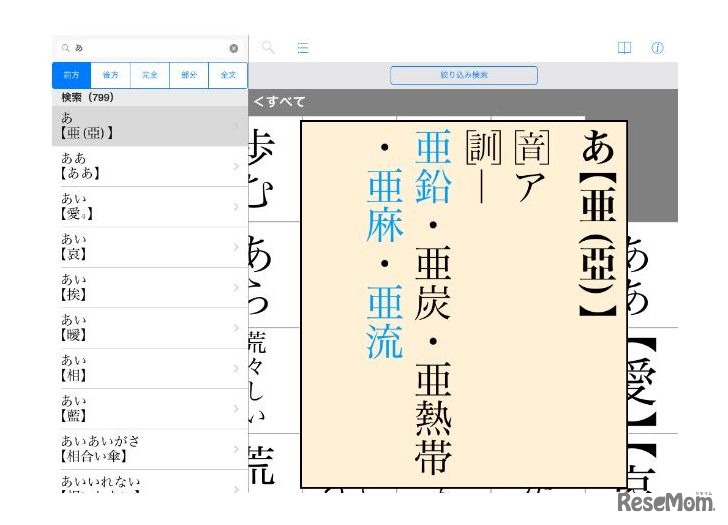The width and height of the screenshot is (728, 525).
Task: Select the 後方 search mode tab
Action: pos(110,75)
